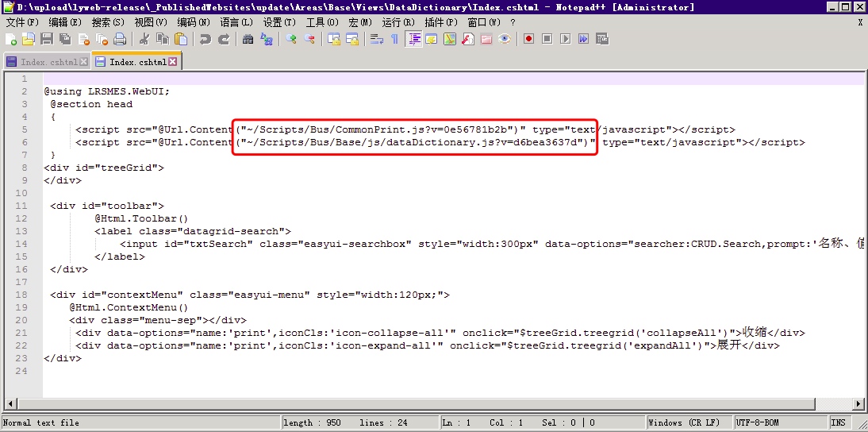
Task: Click 'length : 950' in status bar
Action: point(313,422)
